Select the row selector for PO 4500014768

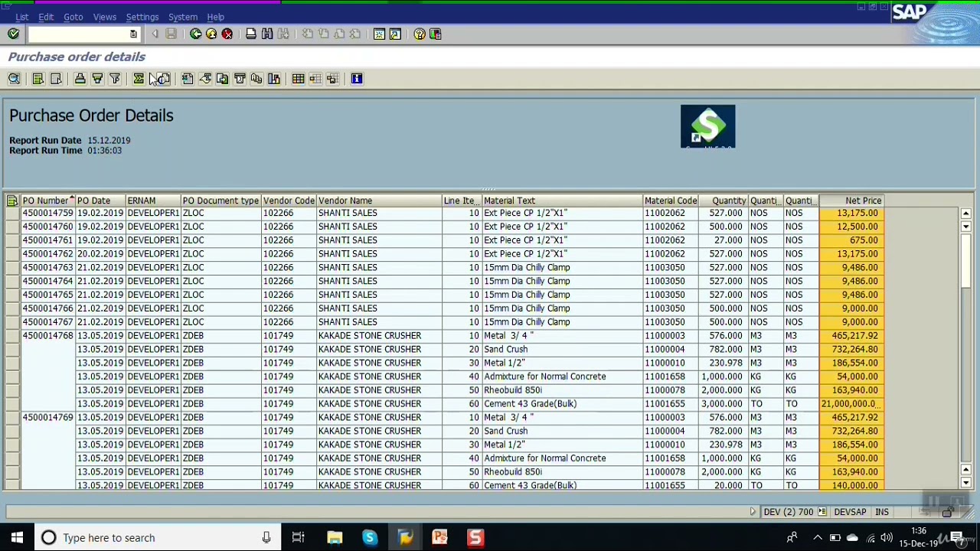(x=12, y=336)
